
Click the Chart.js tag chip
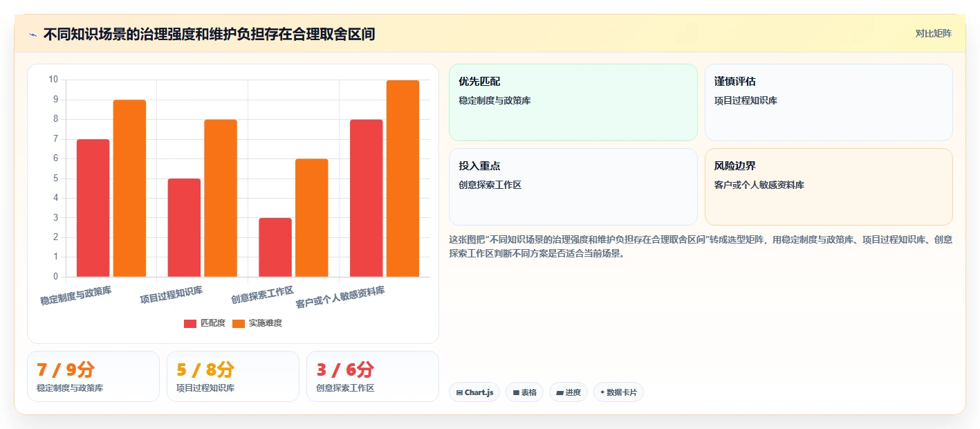click(x=474, y=392)
